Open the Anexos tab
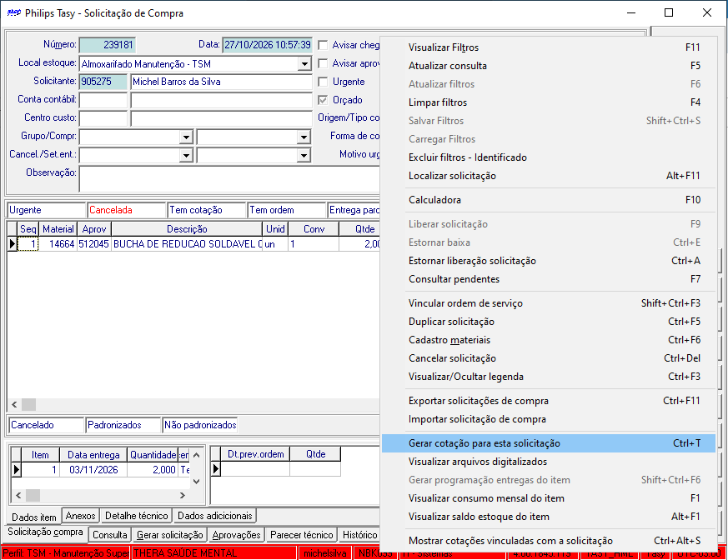The height and width of the screenshot is (560, 728). pos(80,516)
